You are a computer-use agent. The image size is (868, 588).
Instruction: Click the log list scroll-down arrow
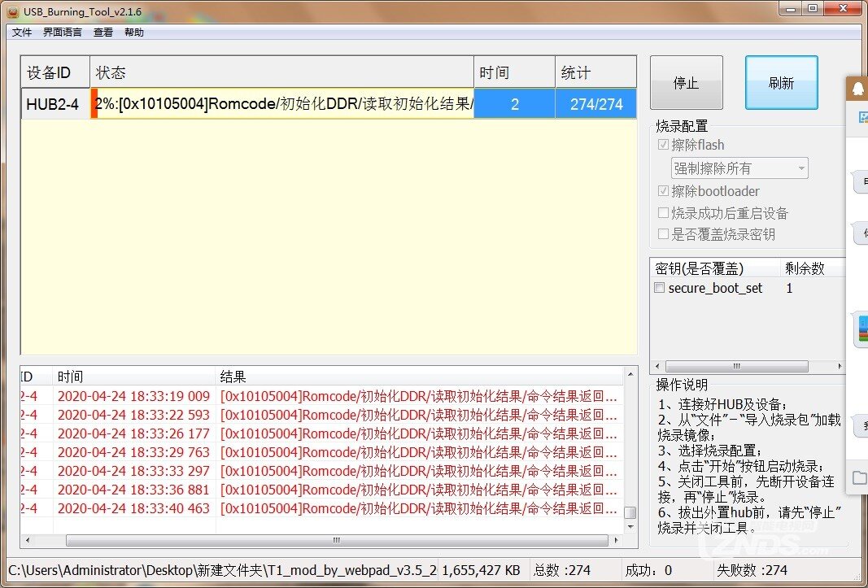630,526
